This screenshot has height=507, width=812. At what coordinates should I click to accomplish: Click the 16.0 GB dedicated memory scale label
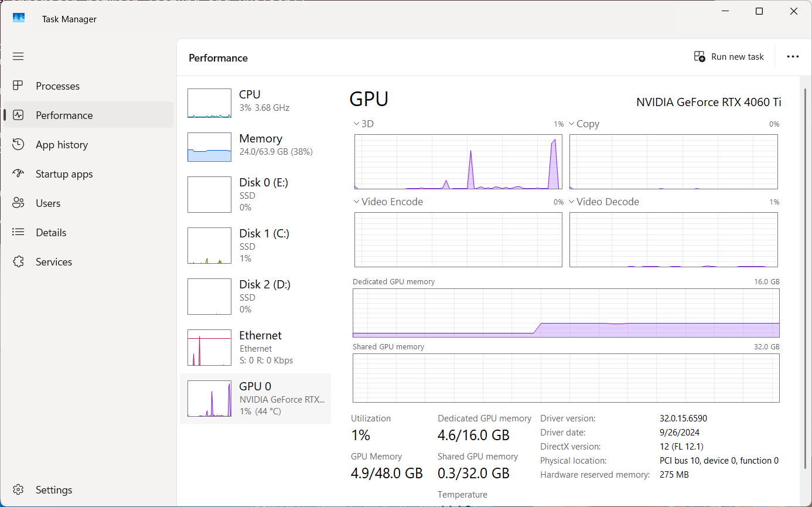(x=767, y=282)
